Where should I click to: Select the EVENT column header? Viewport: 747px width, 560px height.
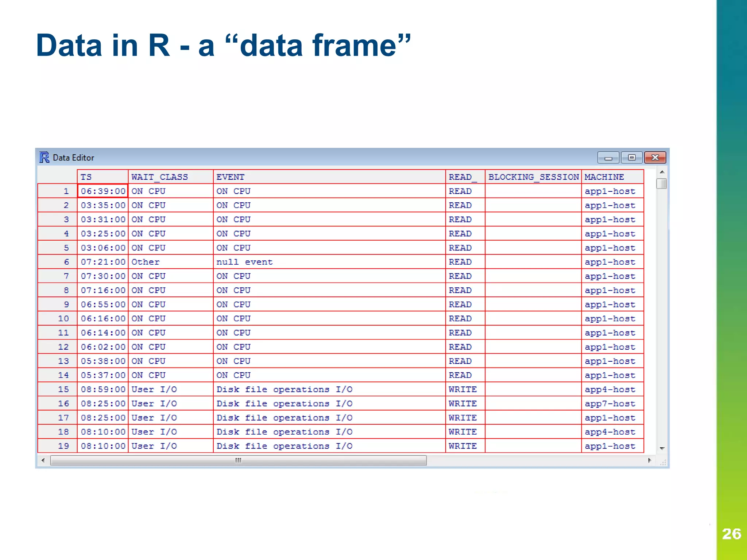point(329,177)
